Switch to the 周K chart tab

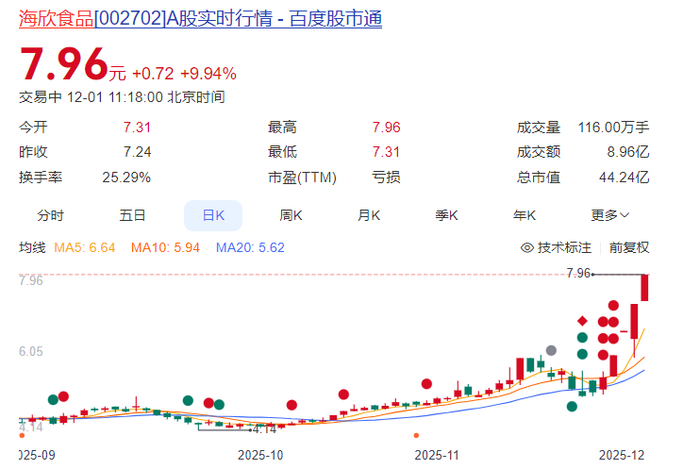coord(291,216)
